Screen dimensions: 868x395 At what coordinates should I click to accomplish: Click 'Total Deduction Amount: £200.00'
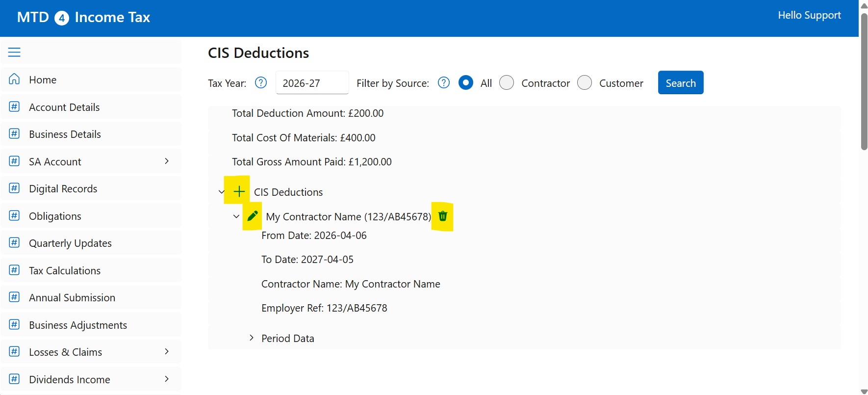click(x=307, y=113)
